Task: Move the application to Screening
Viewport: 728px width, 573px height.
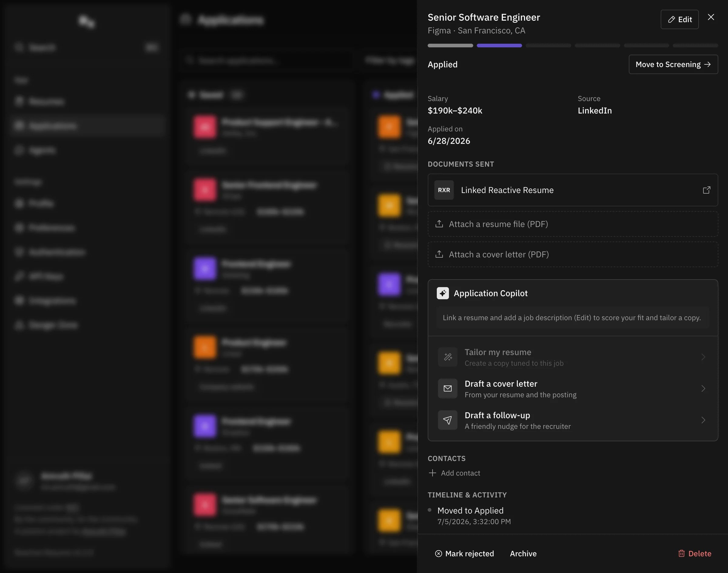Action: click(x=673, y=64)
